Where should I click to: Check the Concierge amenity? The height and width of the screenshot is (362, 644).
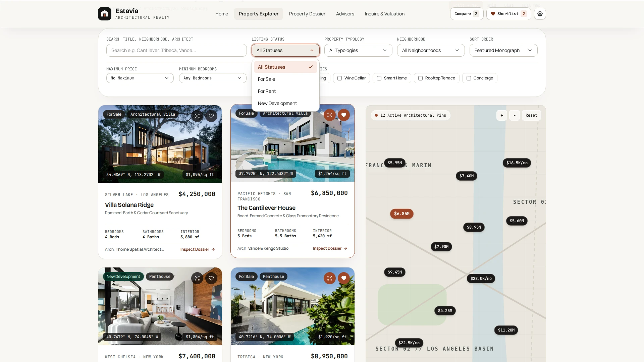(469, 78)
